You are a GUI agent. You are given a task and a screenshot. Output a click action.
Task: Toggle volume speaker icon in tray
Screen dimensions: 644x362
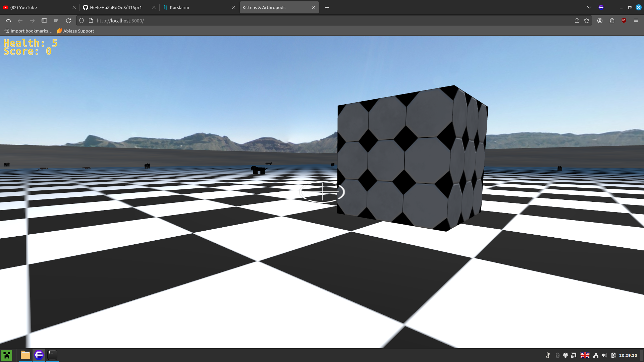[x=604, y=355]
